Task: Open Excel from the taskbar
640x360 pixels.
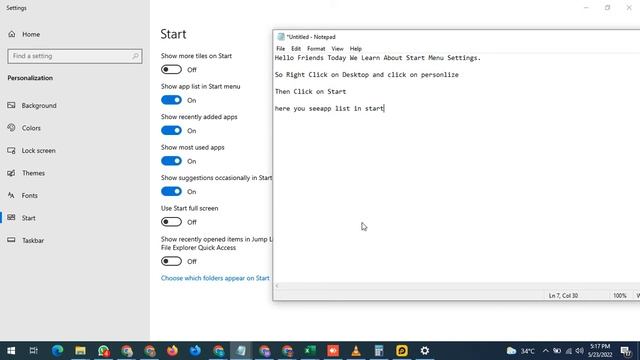Action: tap(310, 351)
